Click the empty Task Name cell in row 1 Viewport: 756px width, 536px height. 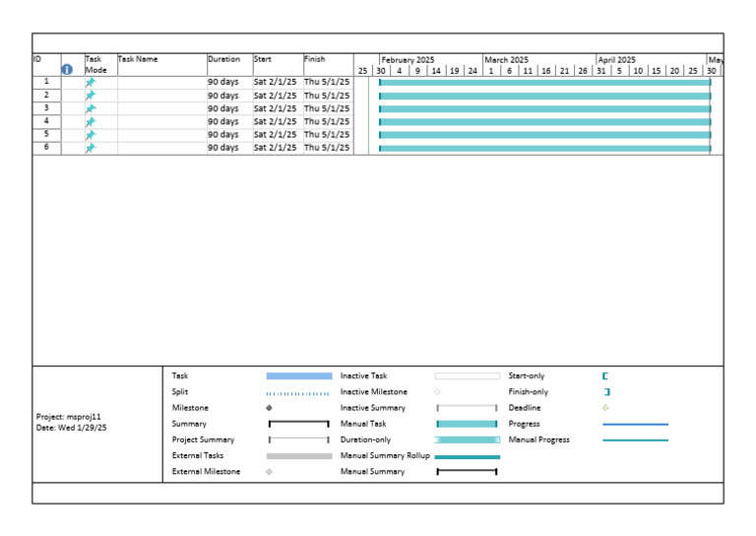(162, 83)
